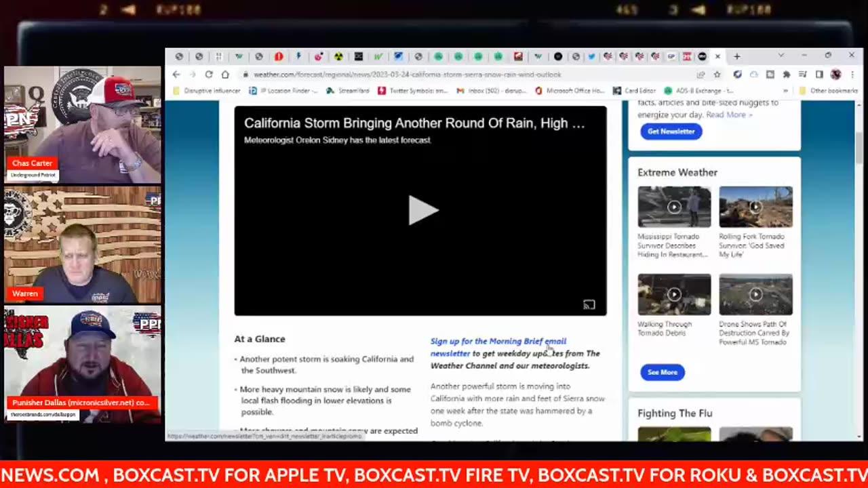
Task: Open the Mississippi Tornado Survivor video thumbnail
Action: 674,206
